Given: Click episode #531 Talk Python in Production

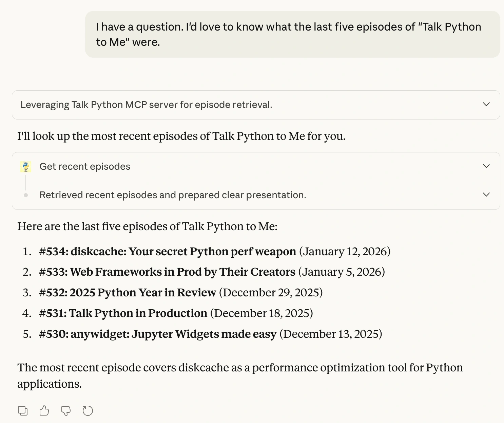Looking at the screenshot, I should tap(123, 313).
